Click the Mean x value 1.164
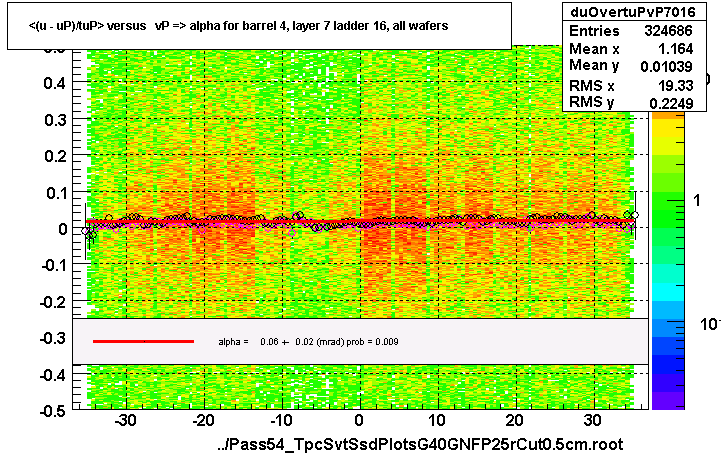The height and width of the screenshot is (455, 721). click(675, 49)
